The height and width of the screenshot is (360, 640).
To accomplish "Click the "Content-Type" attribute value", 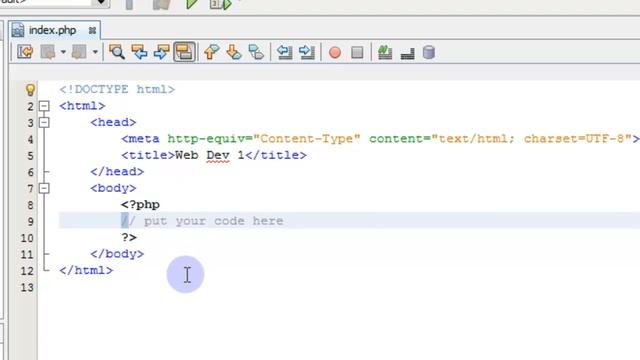I will coord(307,139).
